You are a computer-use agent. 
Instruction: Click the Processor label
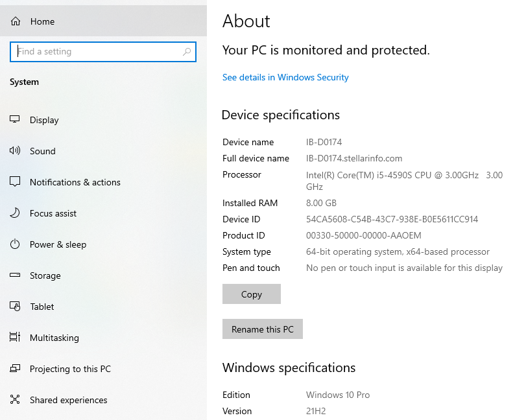241,174
